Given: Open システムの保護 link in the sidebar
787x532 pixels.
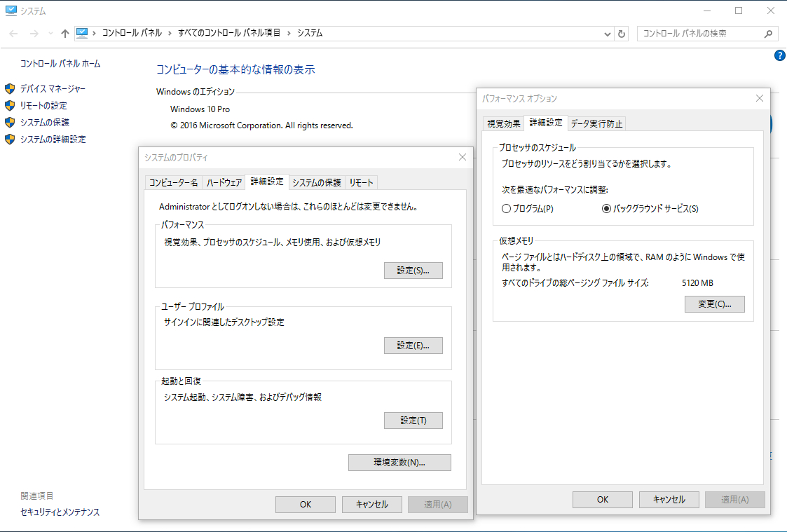Looking at the screenshot, I should (45, 123).
